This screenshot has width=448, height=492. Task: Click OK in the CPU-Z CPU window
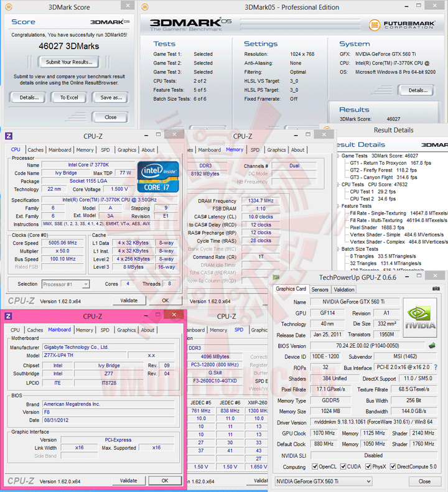coord(166,300)
